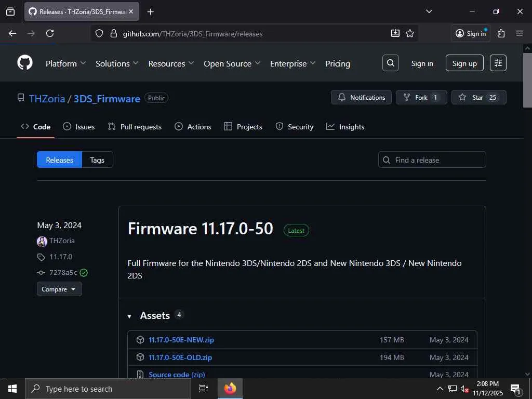This screenshot has width=532, height=399.
Task: View the Insights tab
Action: point(345,127)
